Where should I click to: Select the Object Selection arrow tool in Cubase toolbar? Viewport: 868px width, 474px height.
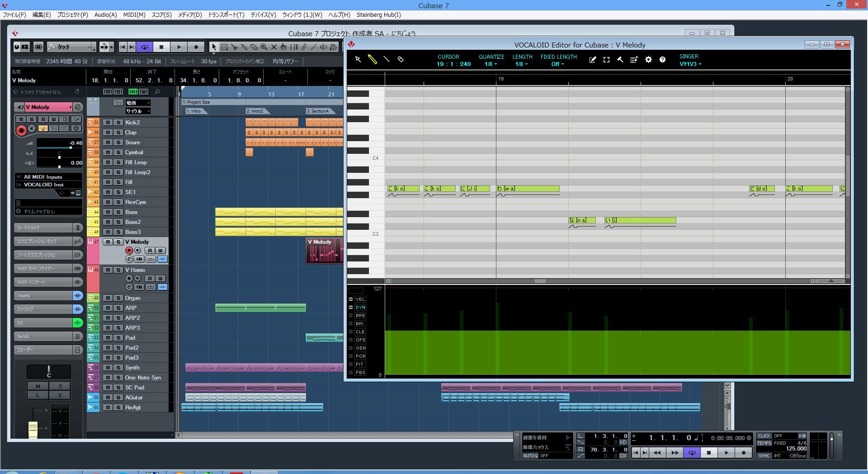214,47
